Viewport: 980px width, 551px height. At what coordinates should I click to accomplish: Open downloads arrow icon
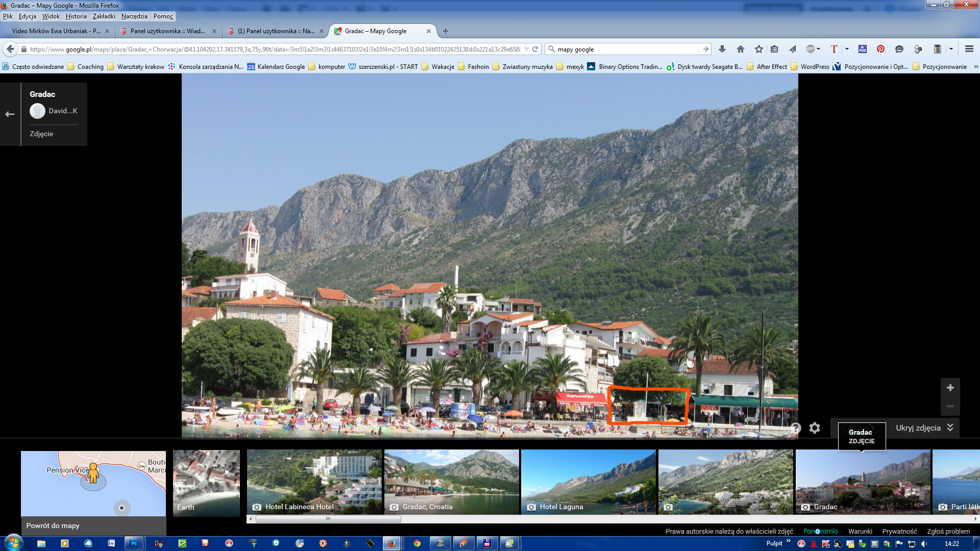click(722, 49)
